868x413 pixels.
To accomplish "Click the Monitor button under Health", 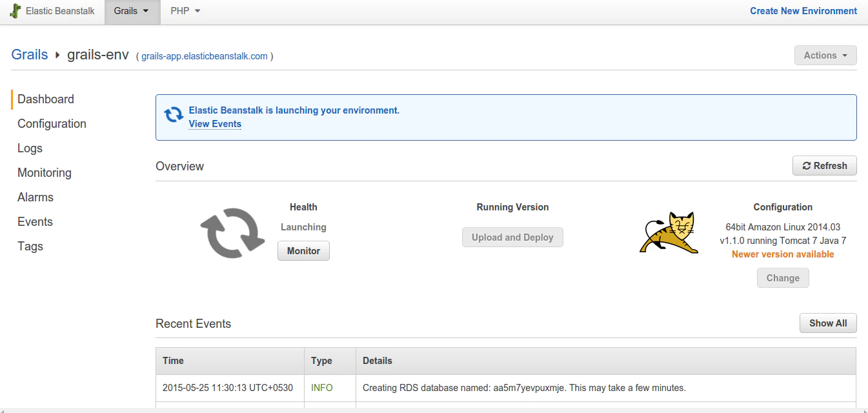I will (303, 250).
